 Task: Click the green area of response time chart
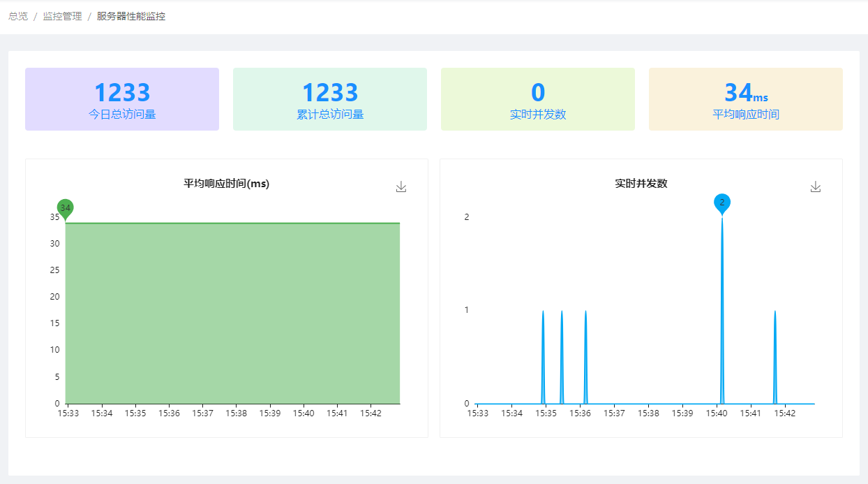click(233, 314)
